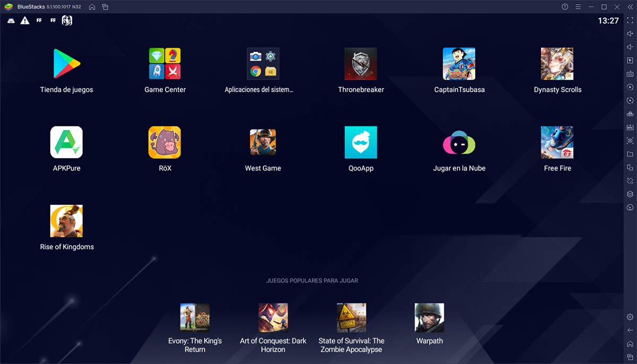This screenshot has height=364, width=637.
Task: Open APKPure
Action: 66,142
